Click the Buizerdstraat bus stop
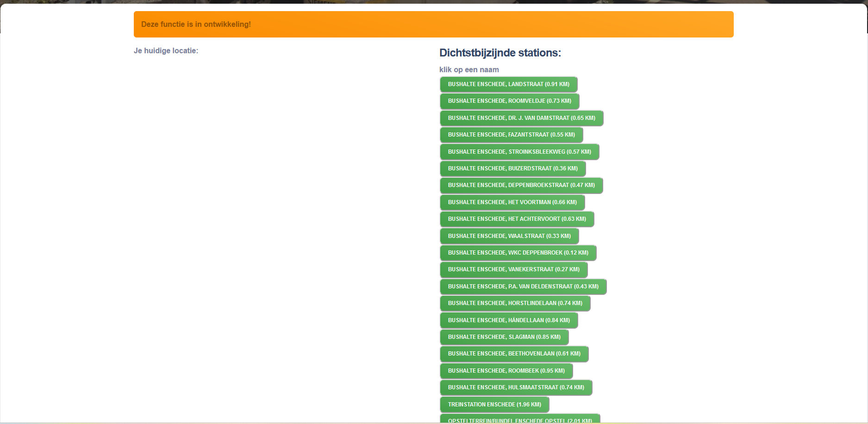Viewport: 868px width, 424px height. pos(512,168)
